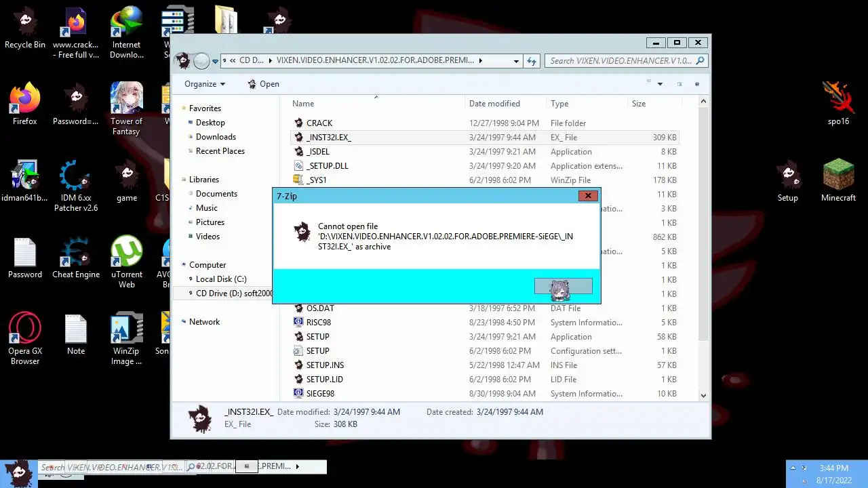Viewport: 868px width, 488px height.
Task: Open the WinZip Image desktop shortcut
Action: pos(127,339)
